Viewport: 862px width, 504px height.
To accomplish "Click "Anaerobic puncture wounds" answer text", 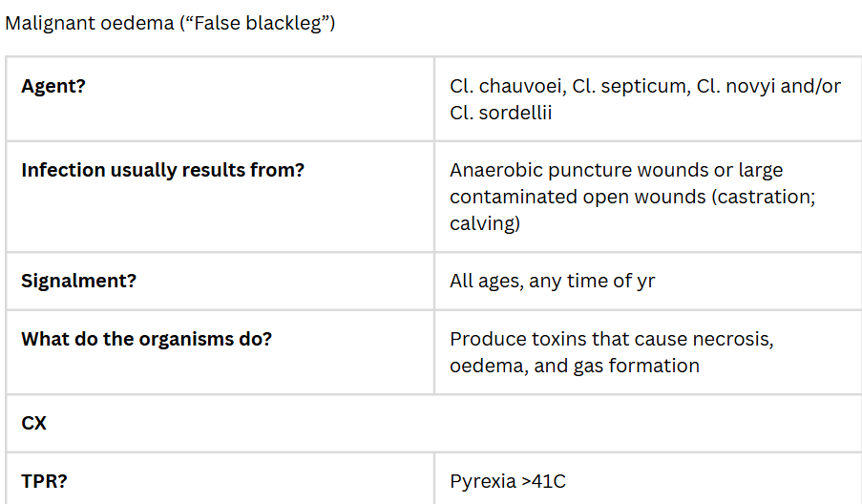I will pos(569,170).
